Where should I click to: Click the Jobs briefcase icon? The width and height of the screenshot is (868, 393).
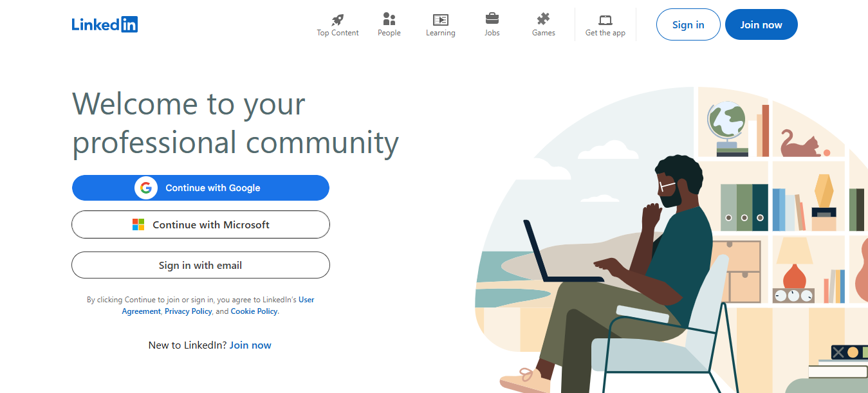492,19
